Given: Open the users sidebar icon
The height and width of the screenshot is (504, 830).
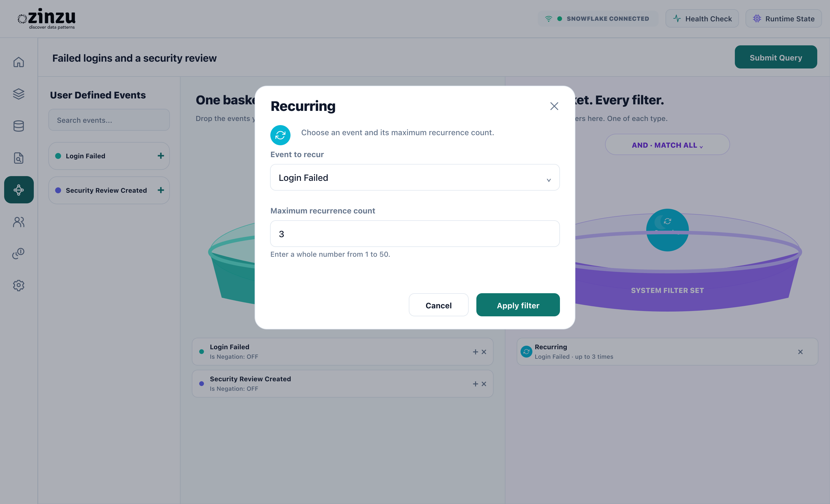Looking at the screenshot, I should point(18,222).
